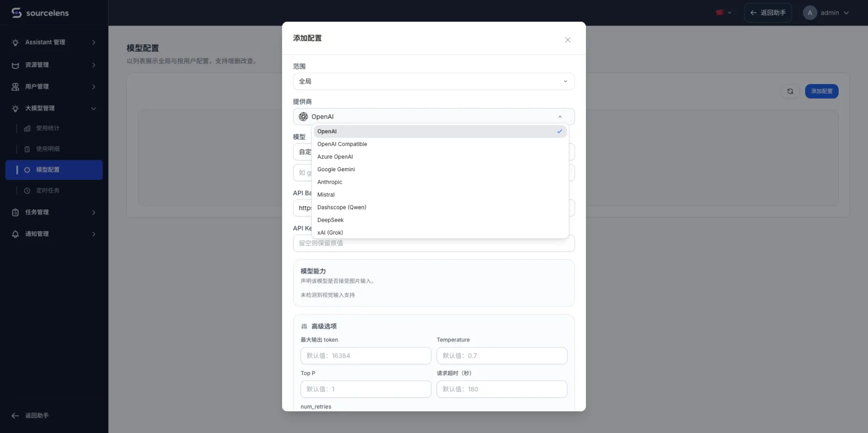Click the language flag icon

(720, 12)
